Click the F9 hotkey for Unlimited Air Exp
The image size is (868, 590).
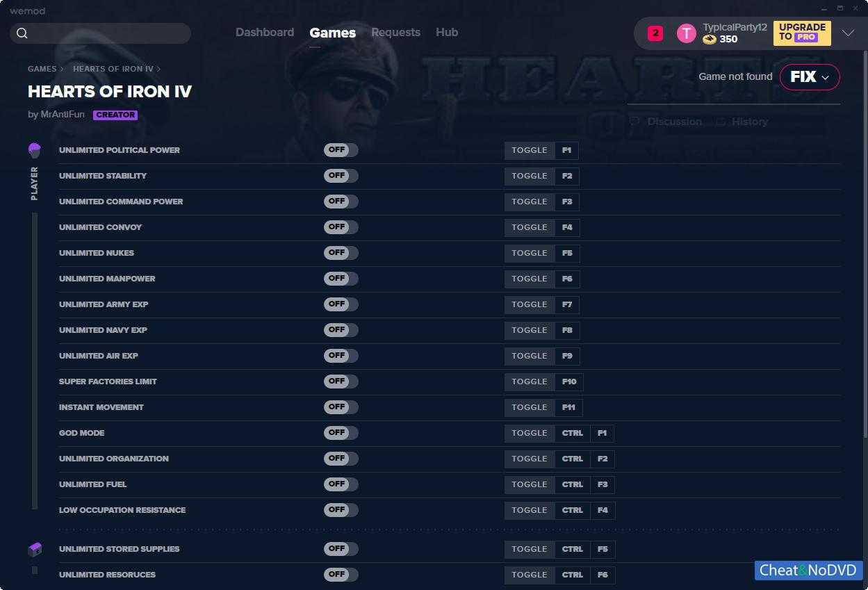click(x=567, y=356)
